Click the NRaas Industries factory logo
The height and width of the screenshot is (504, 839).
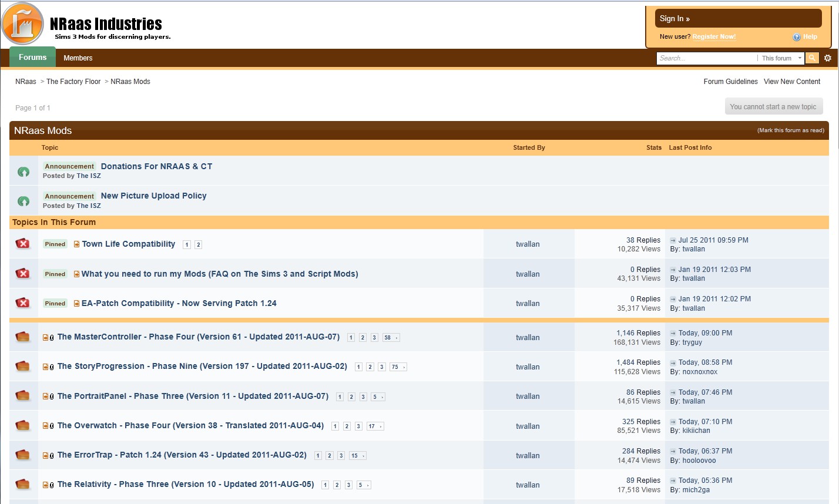(23, 24)
